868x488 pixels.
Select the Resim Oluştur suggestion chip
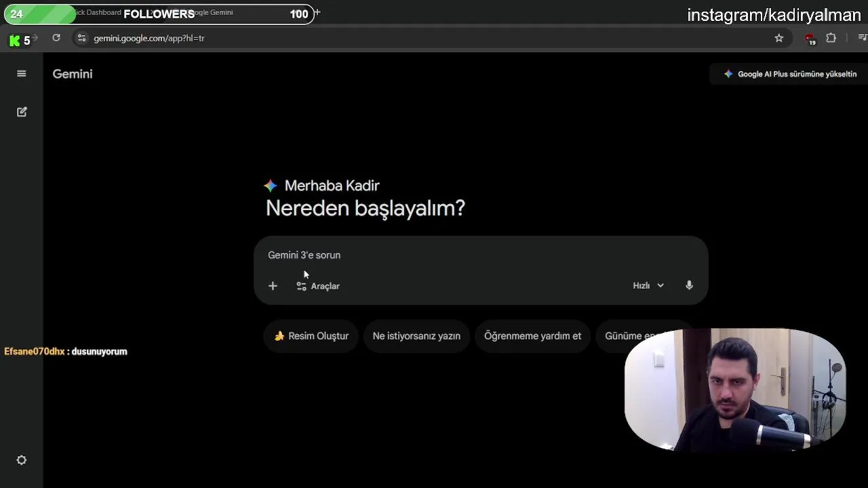pyautogui.click(x=311, y=336)
